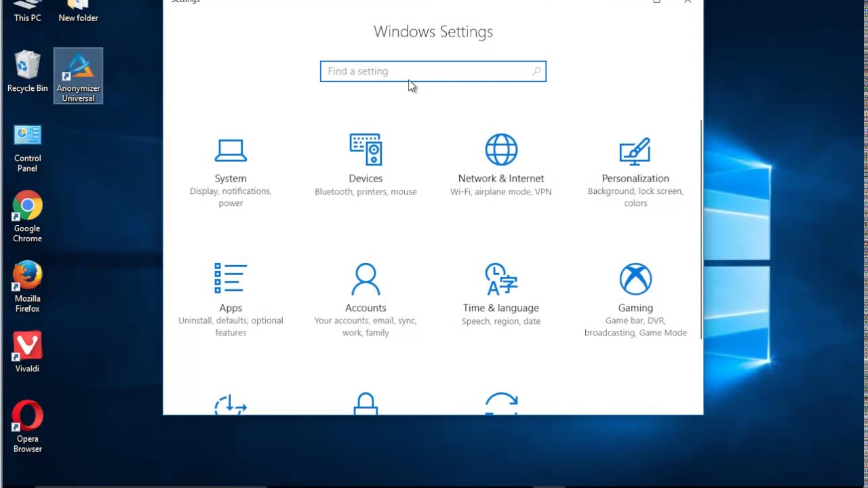This screenshot has width=868, height=488.
Task: Open the Time & language icon
Action: pyautogui.click(x=501, y=279)
